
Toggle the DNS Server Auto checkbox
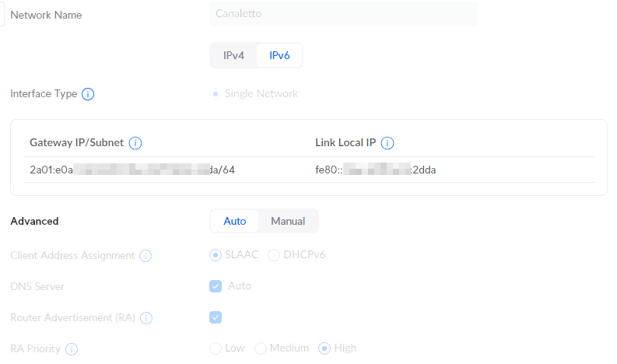point(216,286)
